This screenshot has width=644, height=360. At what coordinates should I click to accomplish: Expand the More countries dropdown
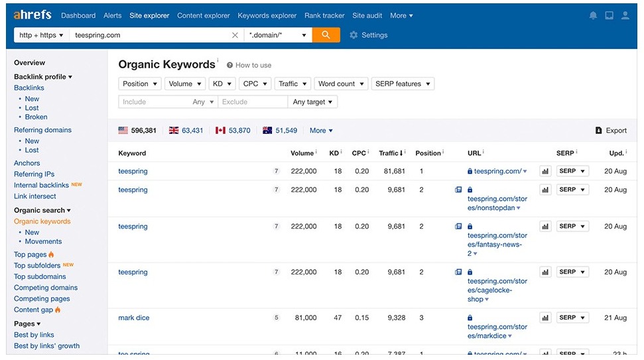321,131
